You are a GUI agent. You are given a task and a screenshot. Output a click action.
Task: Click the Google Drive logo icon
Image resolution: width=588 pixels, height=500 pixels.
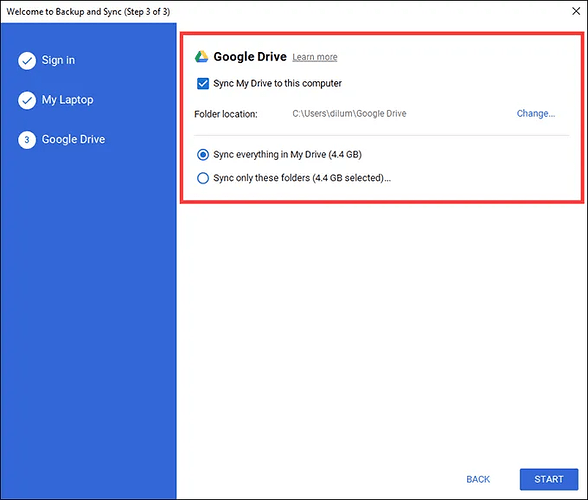coord(201,57)
